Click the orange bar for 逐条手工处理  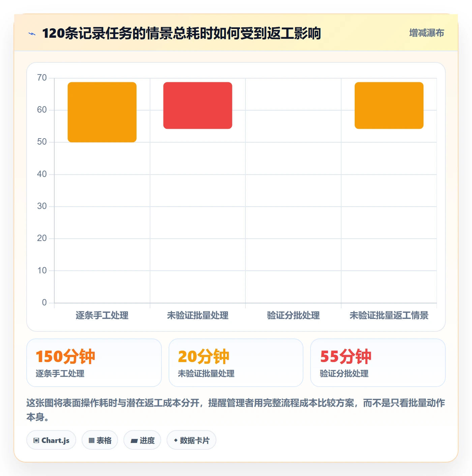click(102, 112)
